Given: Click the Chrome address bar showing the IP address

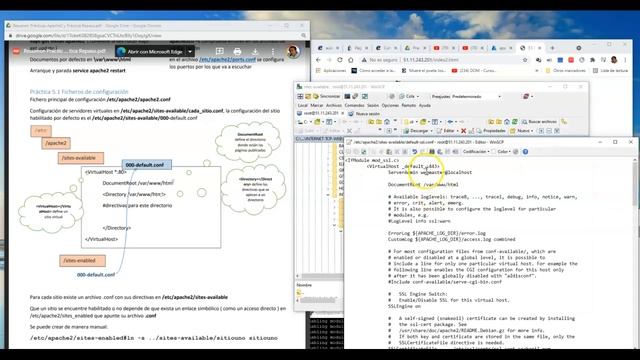Looking at the screenshot, I should (443, 60).
